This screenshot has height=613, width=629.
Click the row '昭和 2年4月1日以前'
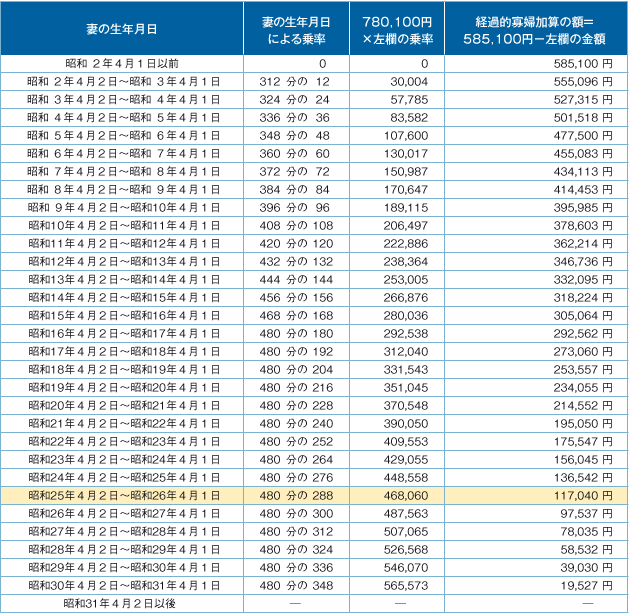click(314, 64)
